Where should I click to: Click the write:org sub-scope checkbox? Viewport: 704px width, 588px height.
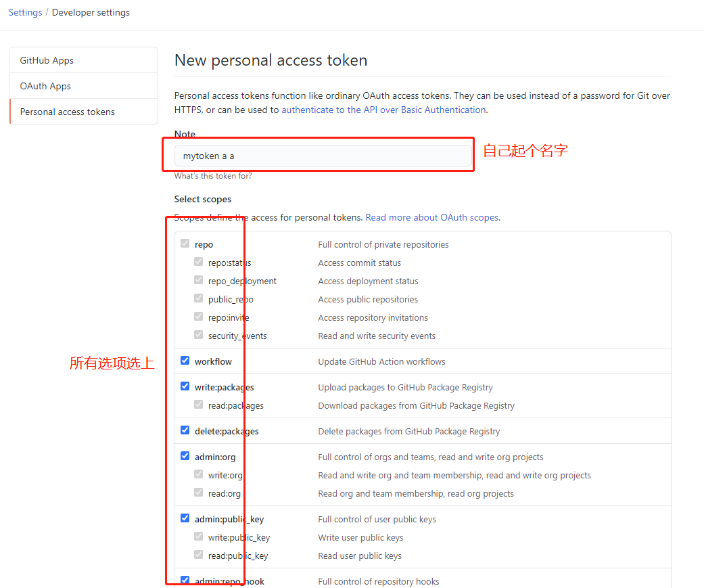click(198, 474)
